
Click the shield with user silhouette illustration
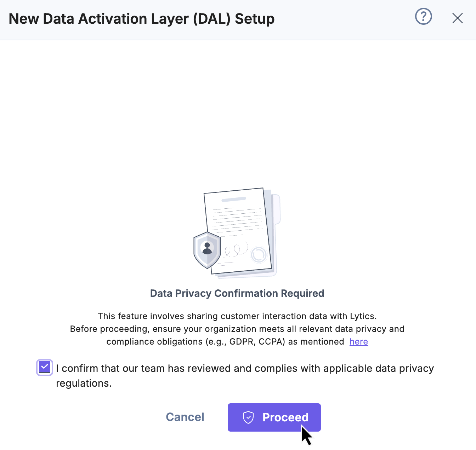207,249
